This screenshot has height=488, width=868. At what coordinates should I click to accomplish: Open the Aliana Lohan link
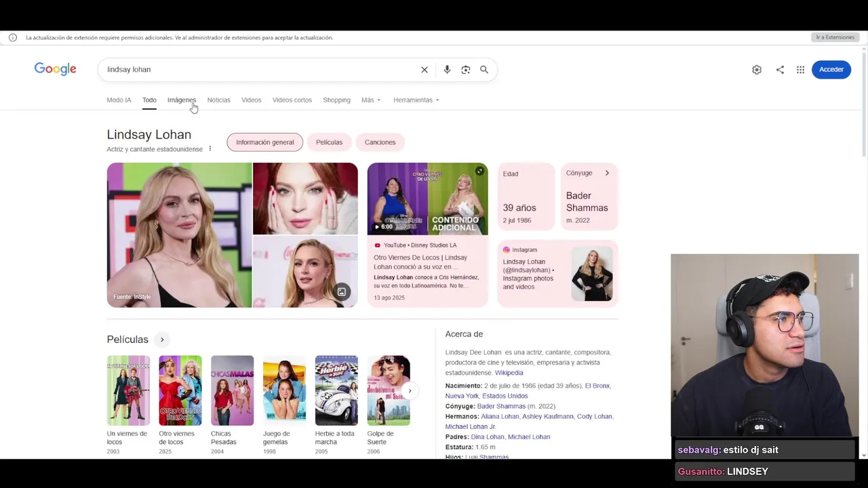[500, 416]
